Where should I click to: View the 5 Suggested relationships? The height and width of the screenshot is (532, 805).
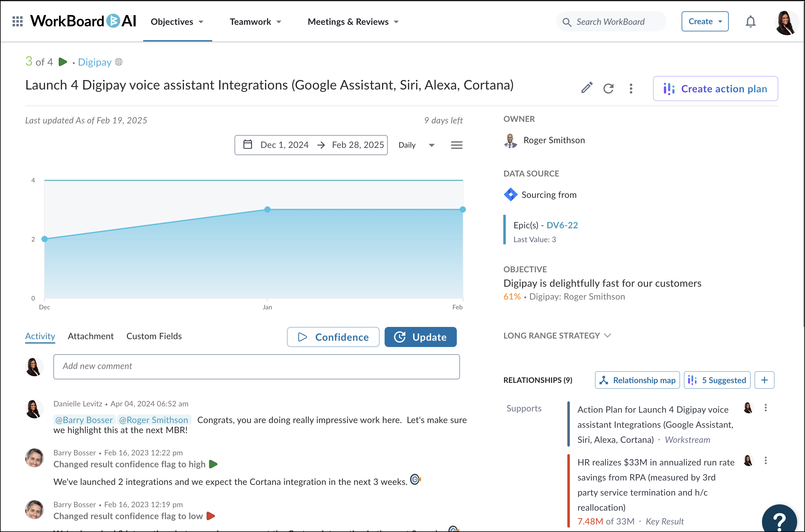(717, 380)
